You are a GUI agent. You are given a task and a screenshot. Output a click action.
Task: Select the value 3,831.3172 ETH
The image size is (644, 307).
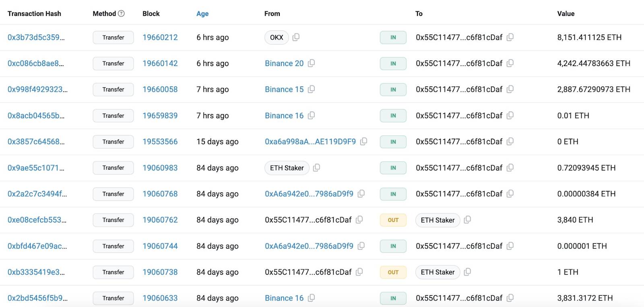[x=585, y=298]
